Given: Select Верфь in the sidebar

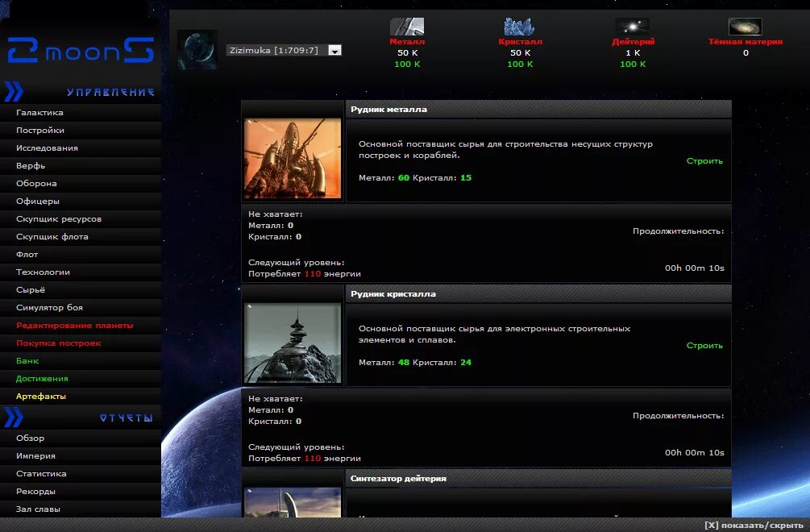Looking at the screenshot, I should tap(31, 166).
